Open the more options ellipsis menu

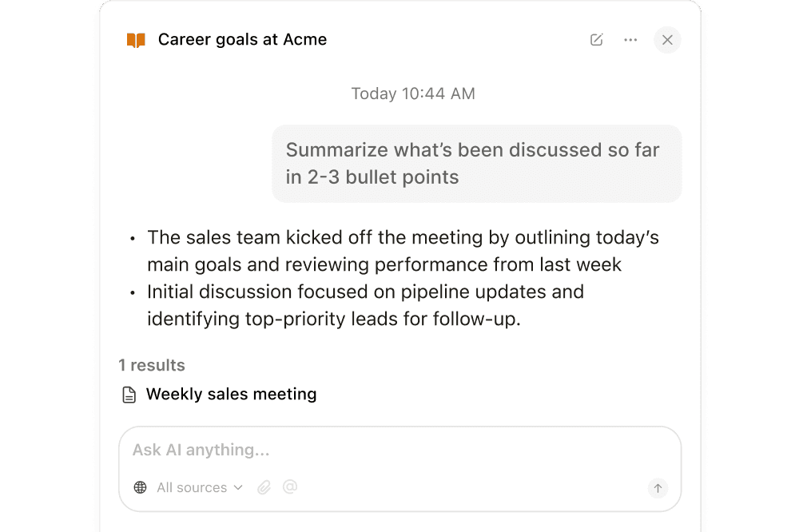pyautogui.click(x=630, y=40)
